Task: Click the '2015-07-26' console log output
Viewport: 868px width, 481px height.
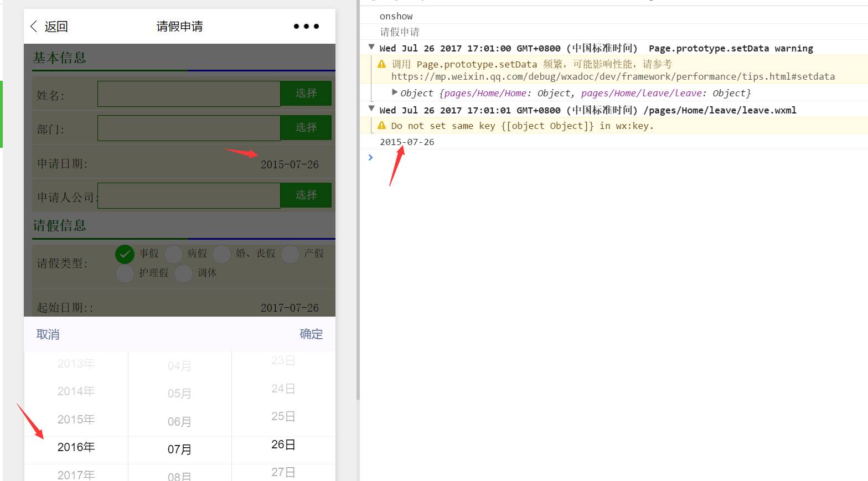Action: (x=407, y=142)
